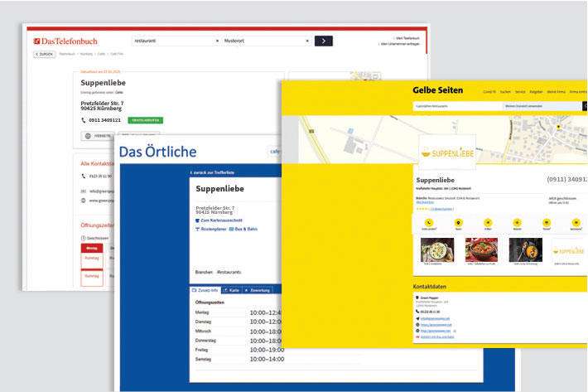Viewport: 588px width, 392px height.
Task: Submit DasTelefonbuch search with arrow button
Action: tap(323, 41)
